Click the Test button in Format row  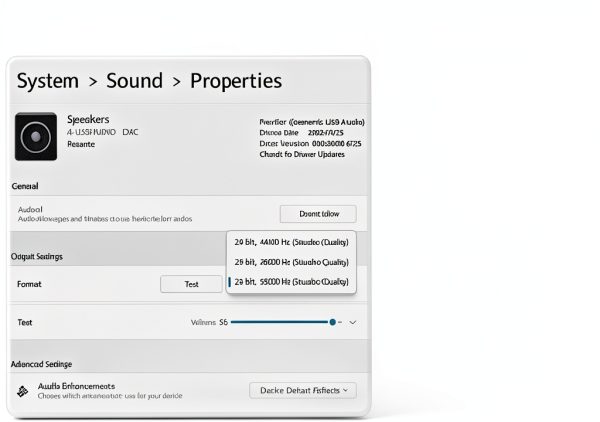191,284
